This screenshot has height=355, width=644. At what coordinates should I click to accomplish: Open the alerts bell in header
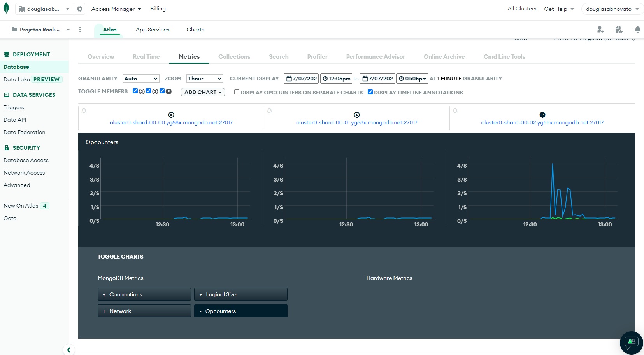click(x=637, y=30)
